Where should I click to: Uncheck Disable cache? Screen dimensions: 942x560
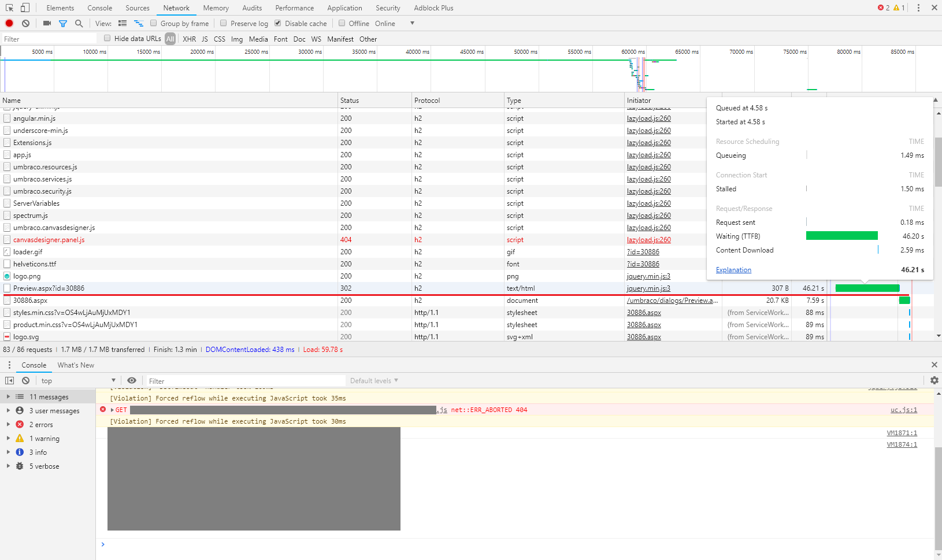[278, 23]
